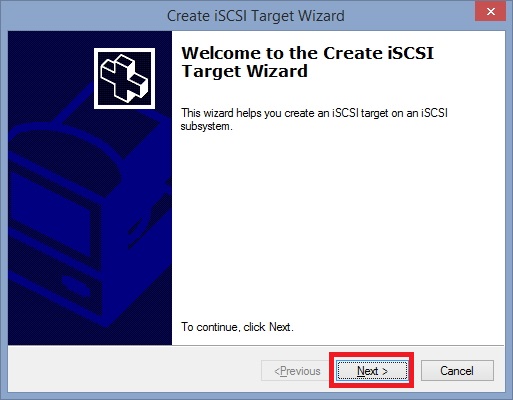The image size is (513, 400).
Task: Click the grayed-out <Previous button
Action: 297,370
